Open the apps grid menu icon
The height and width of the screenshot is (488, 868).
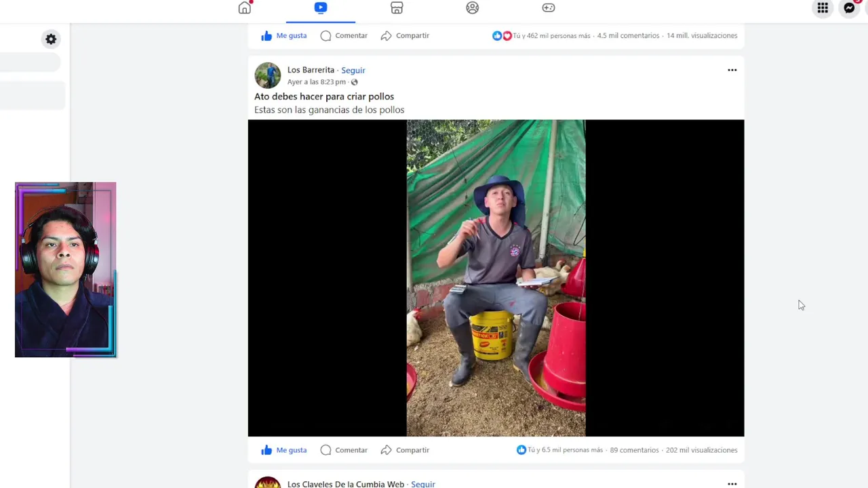click(823, 8)
